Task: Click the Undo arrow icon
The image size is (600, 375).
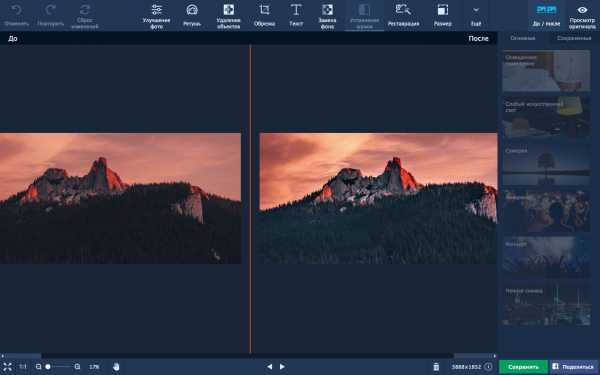Action: [16, 10]
